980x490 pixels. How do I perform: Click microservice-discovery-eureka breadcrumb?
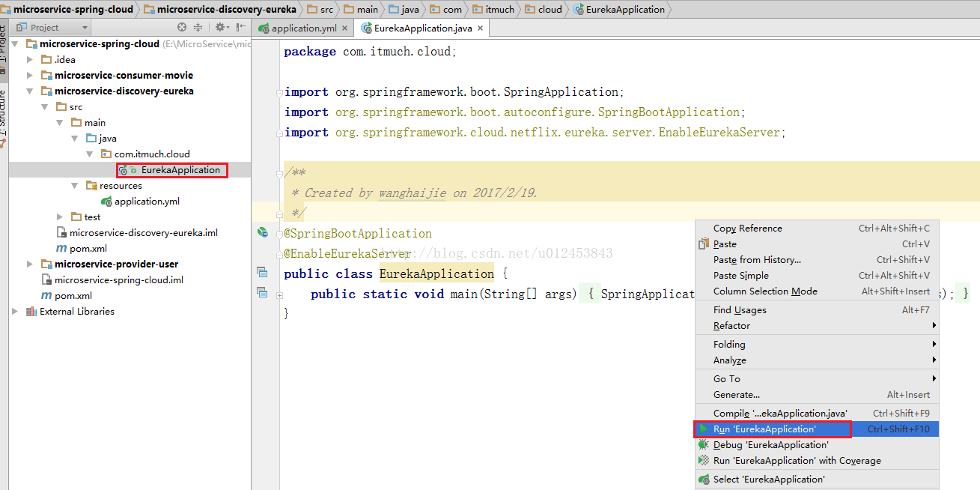[219, 10]
